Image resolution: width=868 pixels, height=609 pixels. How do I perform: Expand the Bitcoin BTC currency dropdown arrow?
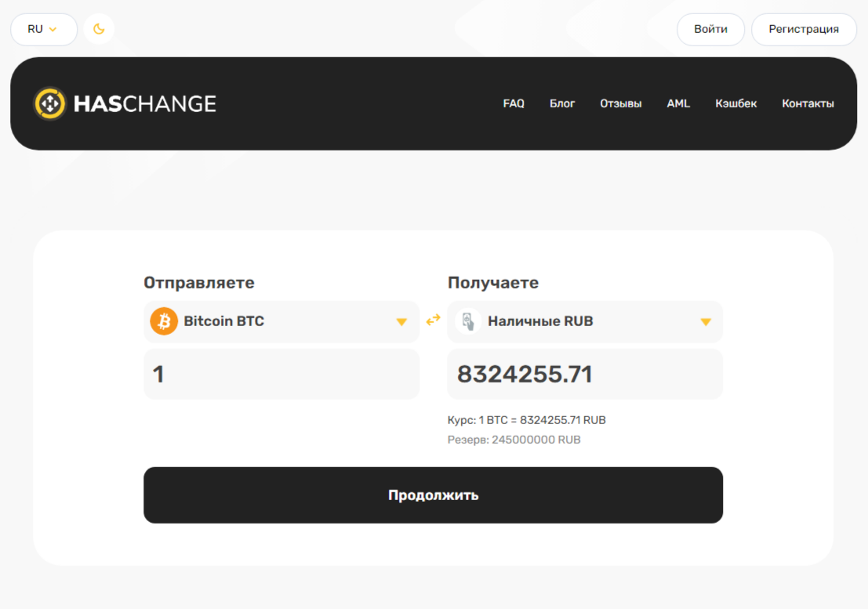(402, 322)
